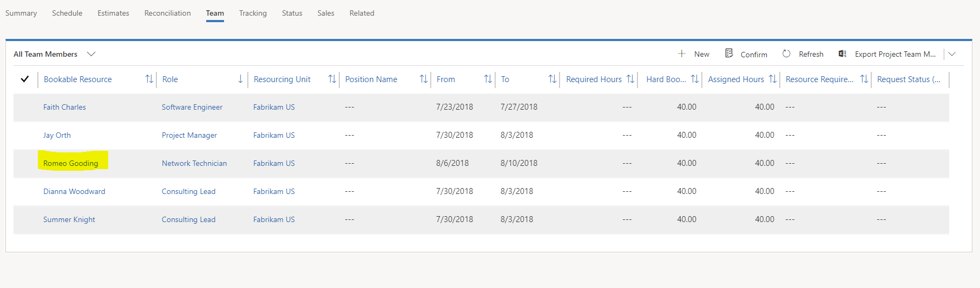Click the Role column descending sort arrow
Viewport: 980px width, 288px height.
tap(240, 79)
